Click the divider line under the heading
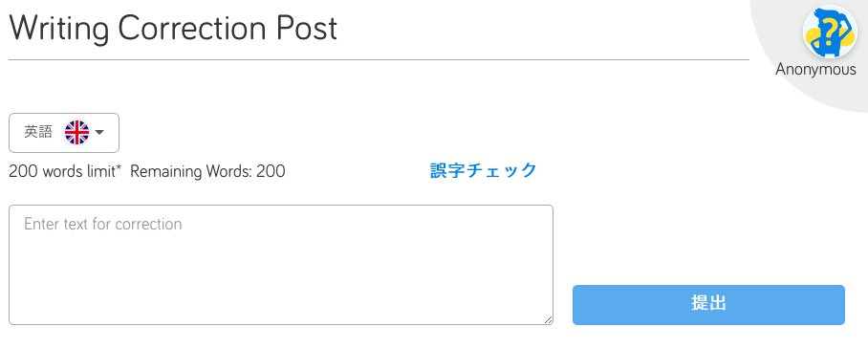Screen dimensions: 868x349 click(380, 59)
